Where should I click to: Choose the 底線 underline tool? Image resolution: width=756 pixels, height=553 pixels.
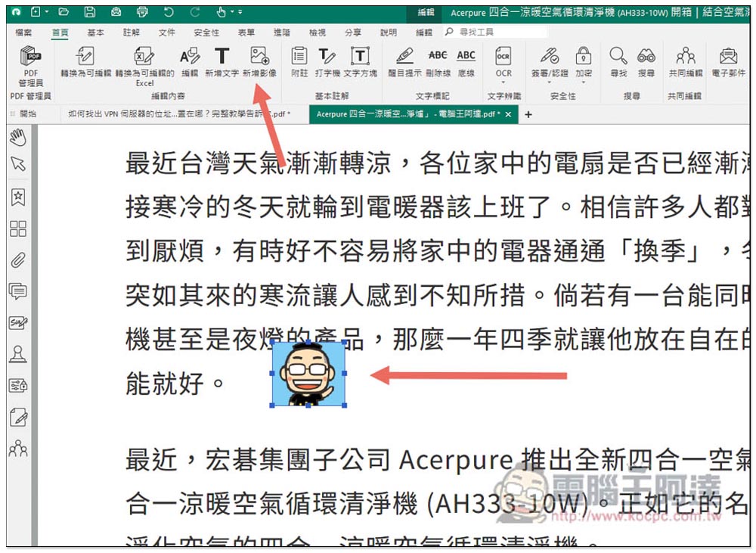(x=466, y=61)
